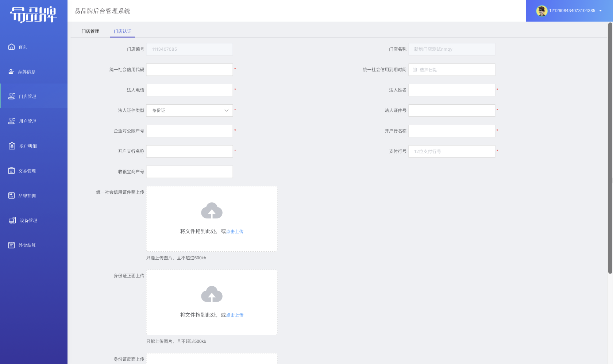
Task: Click the 设备管理 device icon
Action: [x=12, y=220]
